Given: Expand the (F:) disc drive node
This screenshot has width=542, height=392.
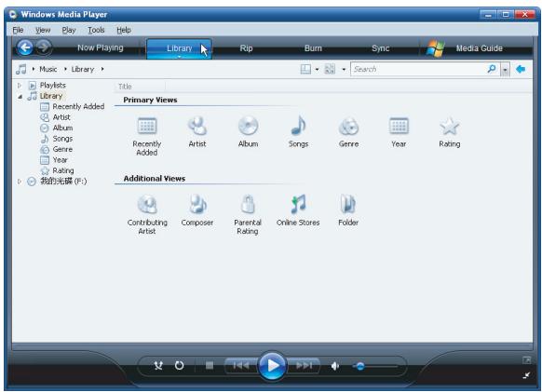Looking at the screenshot, I should coord(20,182).
